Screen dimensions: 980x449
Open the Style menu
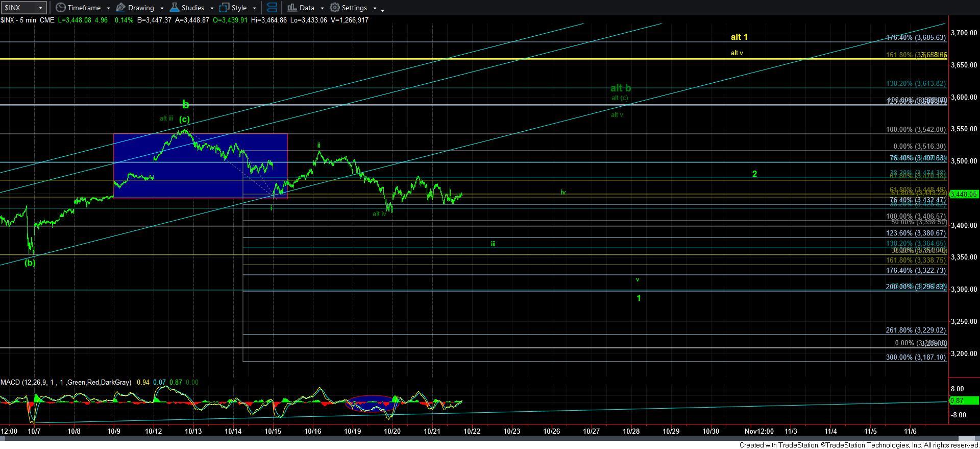(x=238, y=8)
